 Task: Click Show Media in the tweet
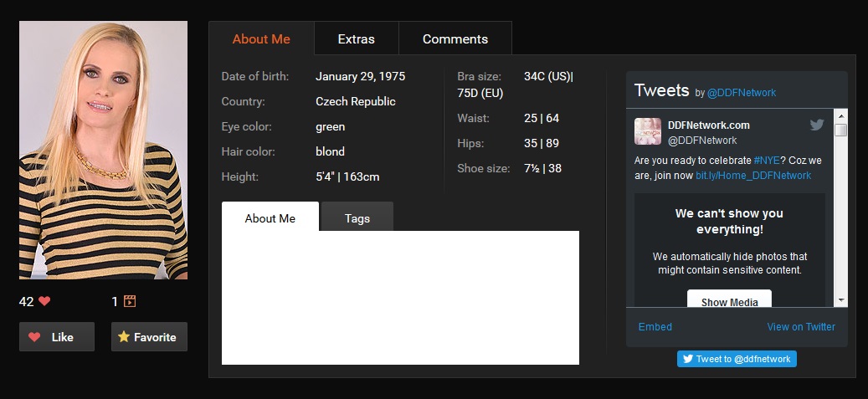(x=729, y=302)
